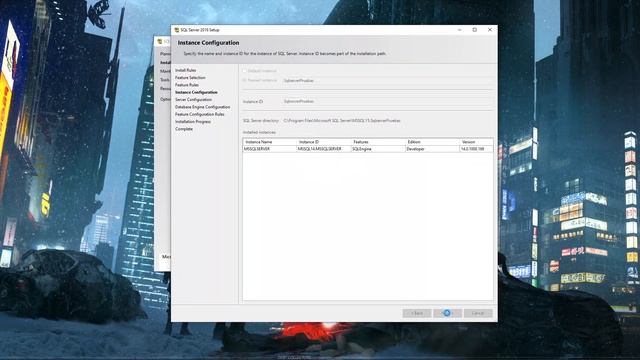Click the Complete step

pyautogui.click(x=184, y=129)
